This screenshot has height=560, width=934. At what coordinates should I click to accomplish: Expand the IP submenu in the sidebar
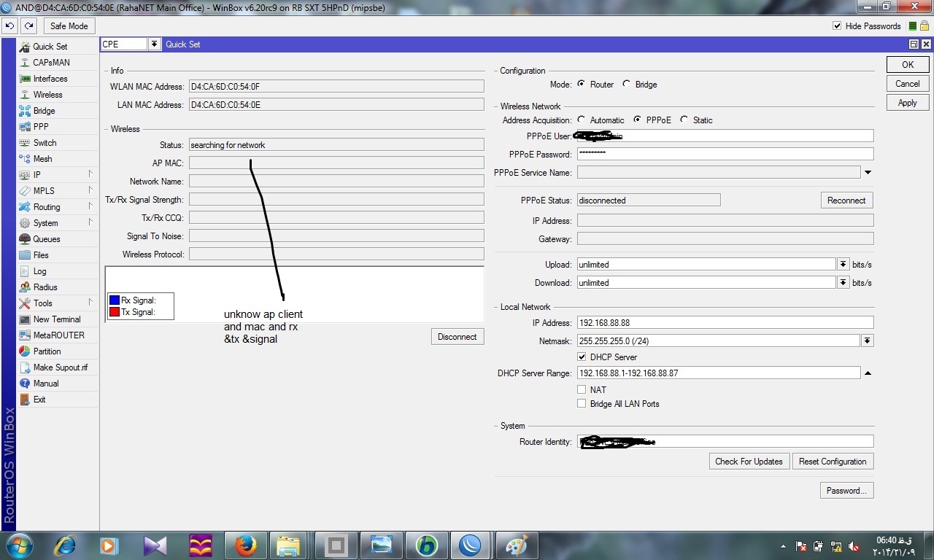coord(90,174)
